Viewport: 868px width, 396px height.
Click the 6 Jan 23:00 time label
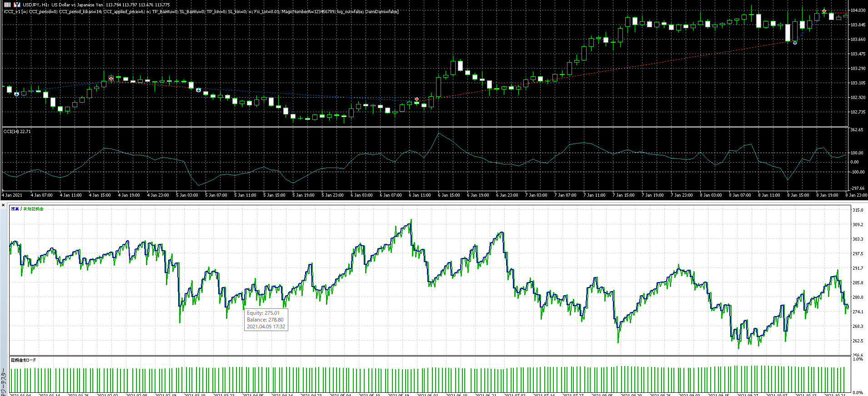(507, 195)
